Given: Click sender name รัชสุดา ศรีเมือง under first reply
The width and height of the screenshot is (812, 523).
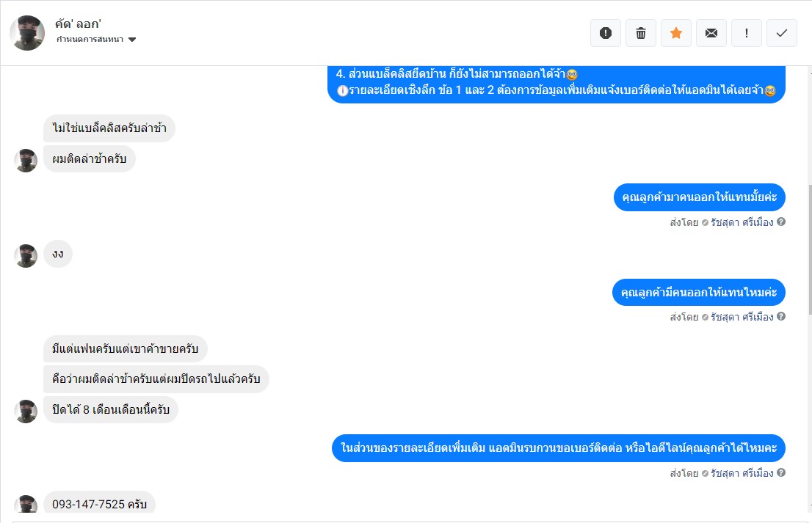Looking at the screenshot, I should (742, 222).
